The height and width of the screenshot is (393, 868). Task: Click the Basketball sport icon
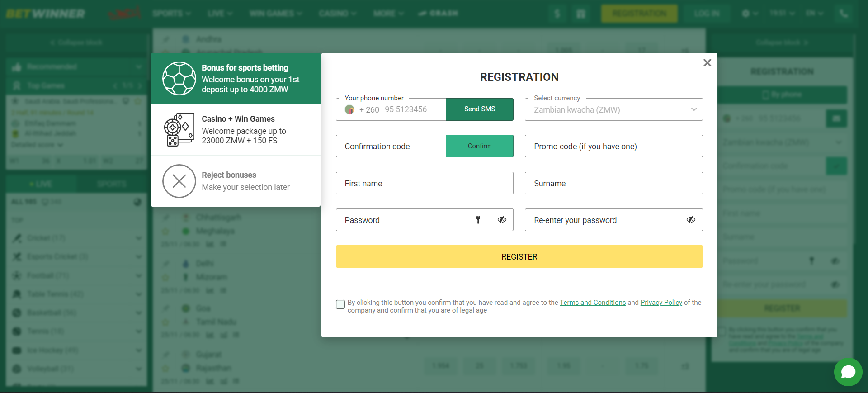[17, 313]
